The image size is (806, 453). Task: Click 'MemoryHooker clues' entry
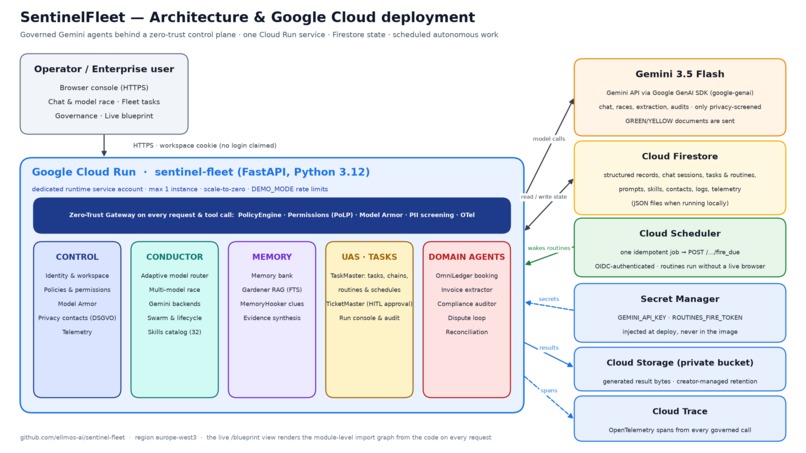(x=272, y=304)
